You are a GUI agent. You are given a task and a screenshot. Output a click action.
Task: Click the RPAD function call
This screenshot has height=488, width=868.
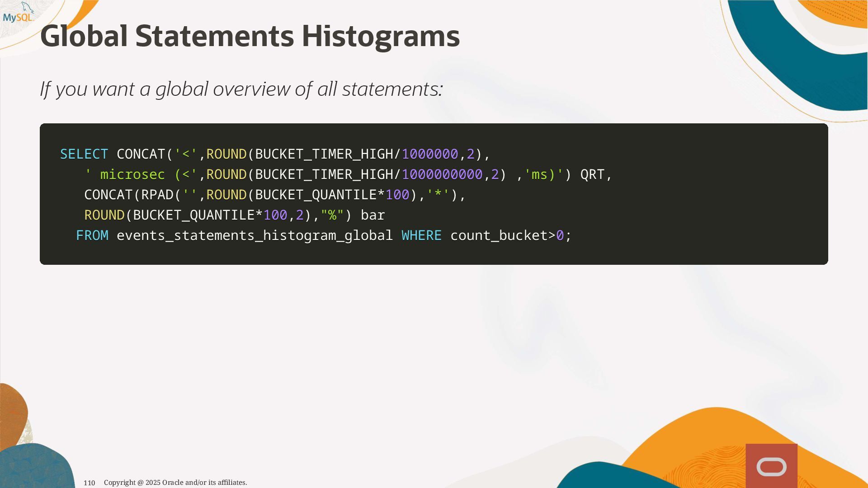tap(157, 195)
